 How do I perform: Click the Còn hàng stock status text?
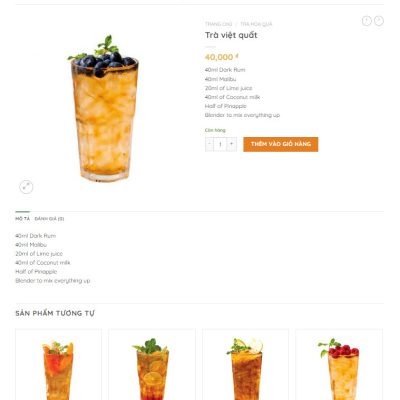click(x=215, y=130)
